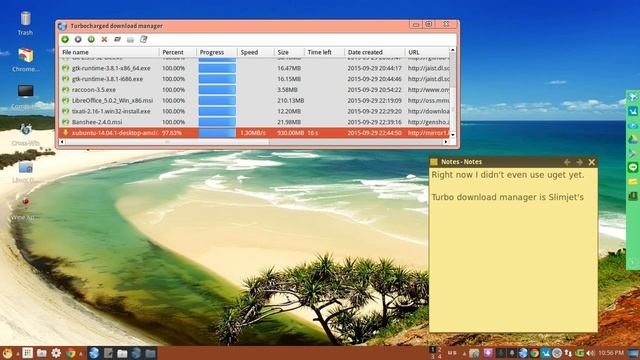
Task: Click the horizontal scrollbar left arrow
Action: tap(62, 142)
